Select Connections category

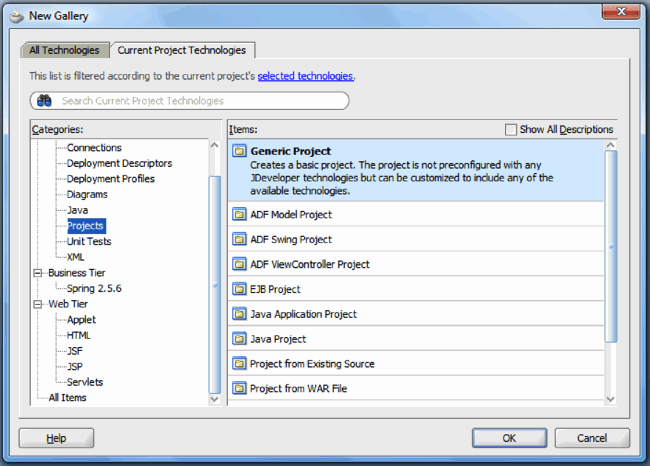pyautogui.click(x=94, y=148)
